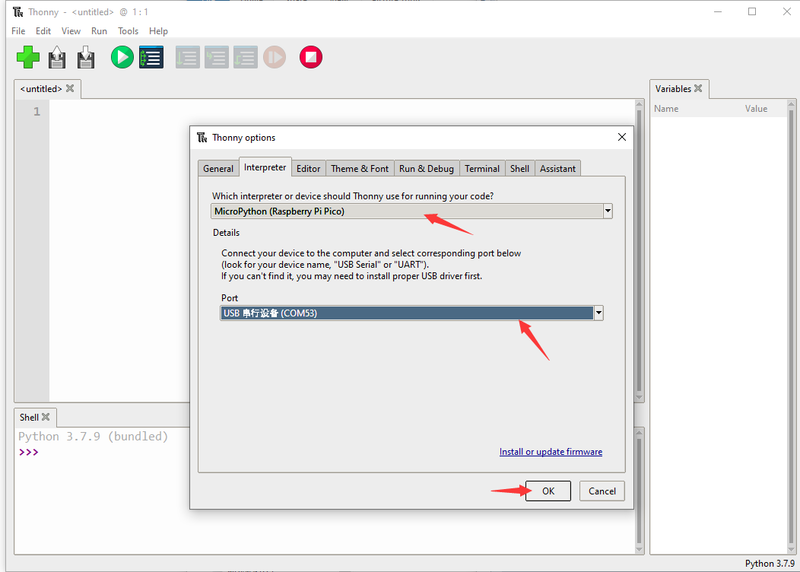Click the editor vertical scrollbar
800x572 pixels.
click(x=639, y=251)
